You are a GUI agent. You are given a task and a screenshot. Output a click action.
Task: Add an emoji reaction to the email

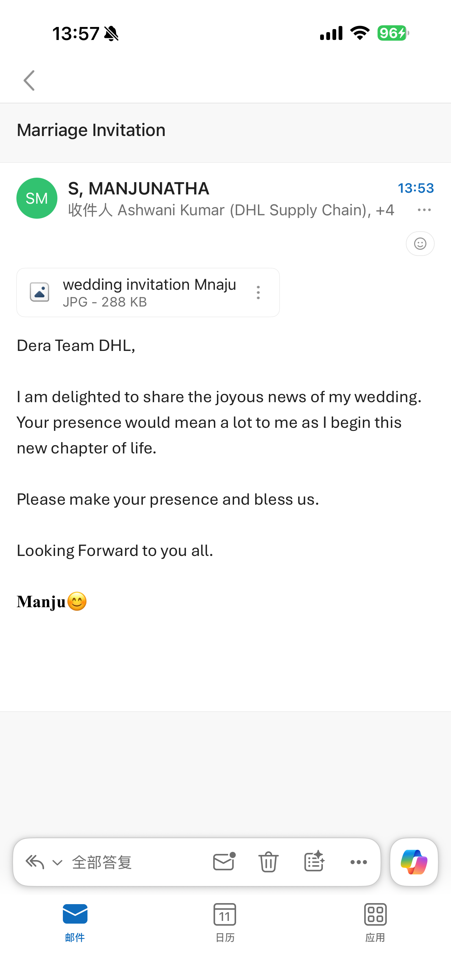click(420, 244)
